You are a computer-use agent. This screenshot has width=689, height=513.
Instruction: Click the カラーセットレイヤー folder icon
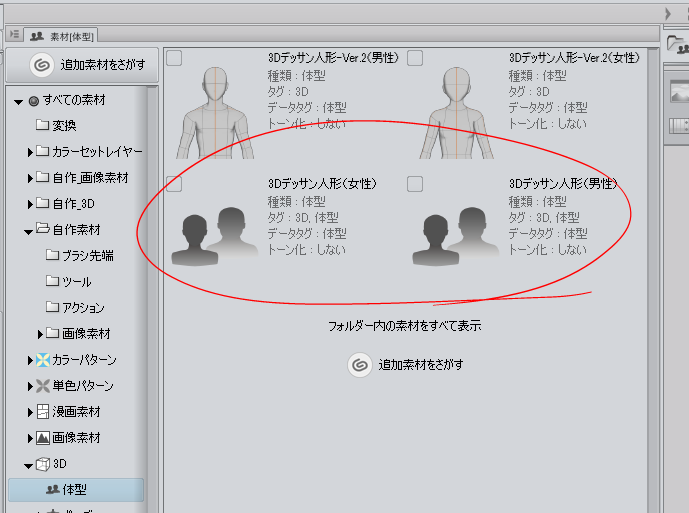42,151
